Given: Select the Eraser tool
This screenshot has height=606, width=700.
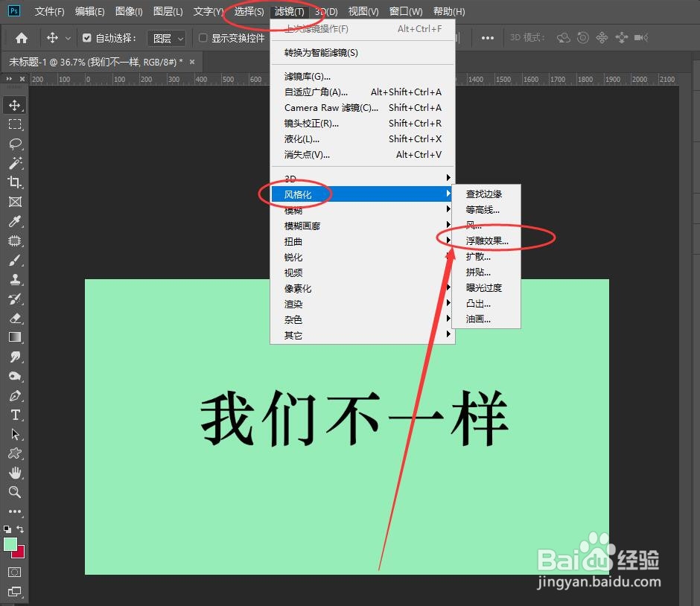Looking at the screenshot, I should (16, 318).
